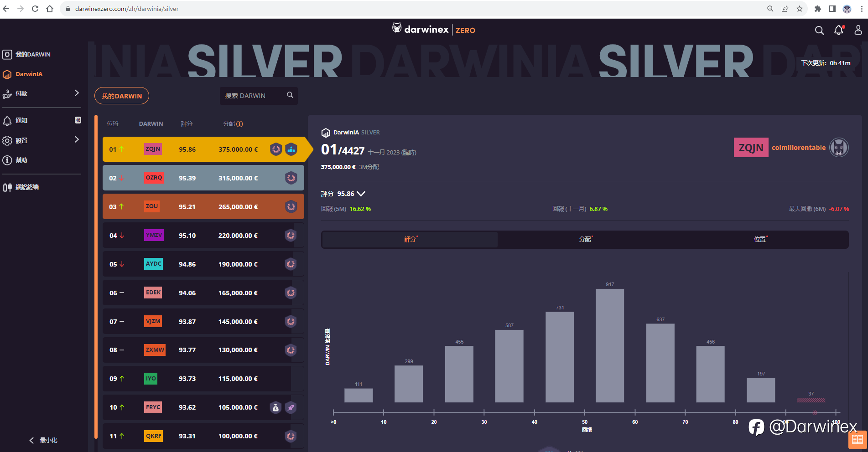The width and height of the screenshot is (868, 452).
Task: Click the search magnifier in DARWIN field
Action: click(x=290, y=95)
